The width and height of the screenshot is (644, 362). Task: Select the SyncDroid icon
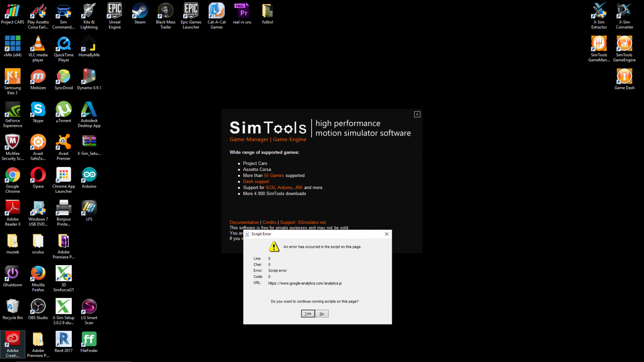click(x=64, y=79)
